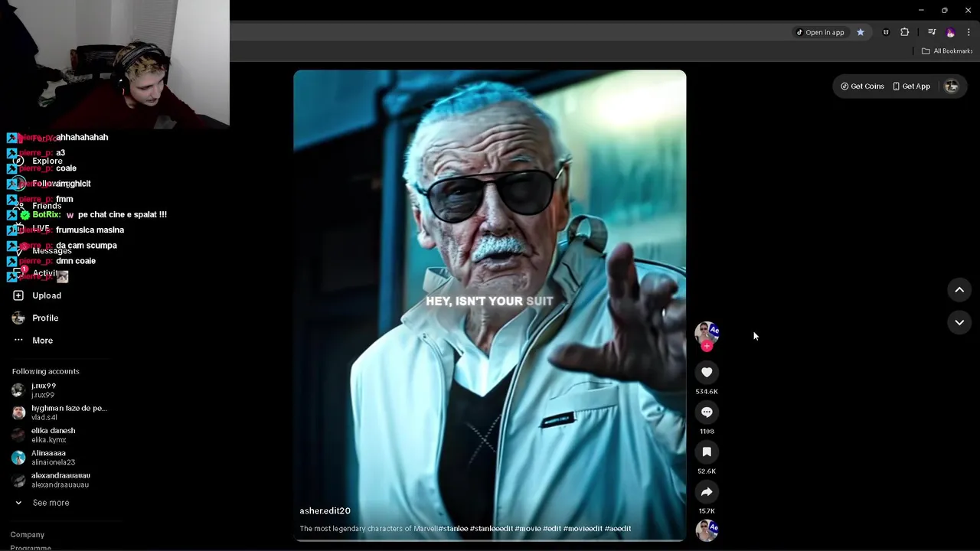This screenshot has height=551, width=980.
Task: Click the Following accounts heading
Action: click(x=45, y=371)
